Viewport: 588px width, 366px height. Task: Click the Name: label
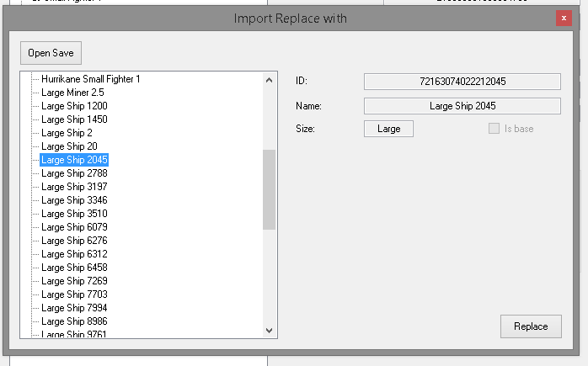[x=308, y=106]
